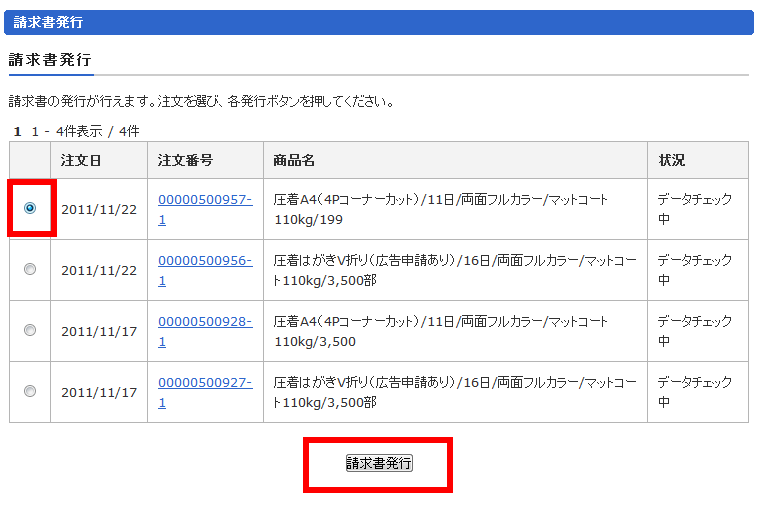Click page number 1 in pagination

[x=17, y=131]
